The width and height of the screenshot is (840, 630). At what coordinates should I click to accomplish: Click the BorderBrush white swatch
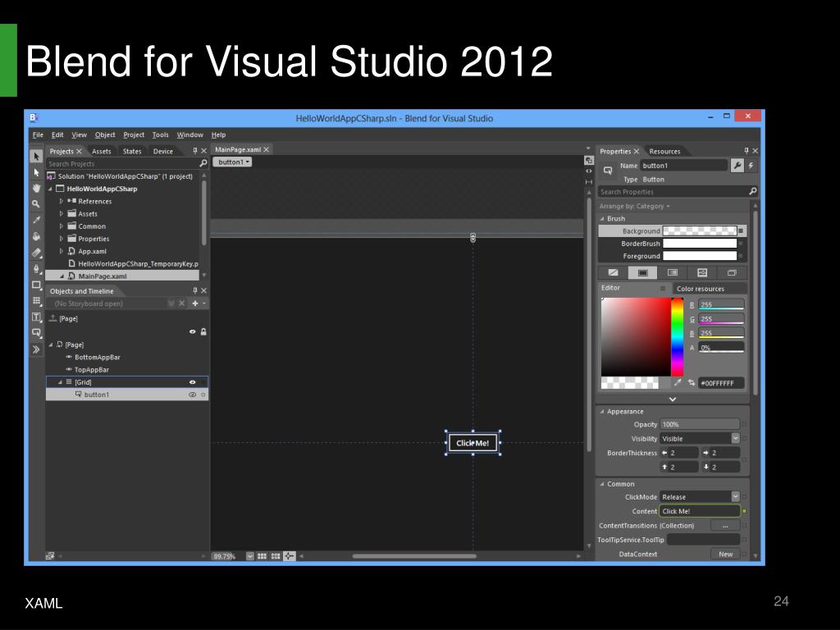point(700,243)
